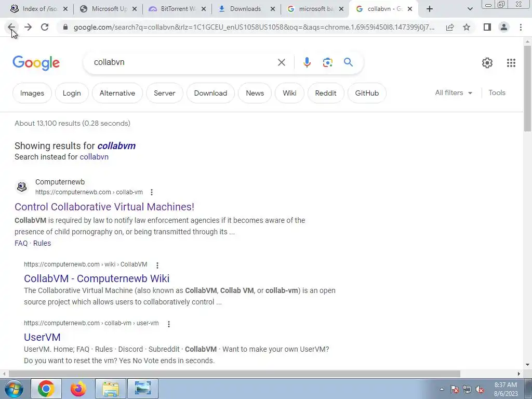Open a new browser tab
This screenshot has width=532, height=399.
tap(430, 9)
